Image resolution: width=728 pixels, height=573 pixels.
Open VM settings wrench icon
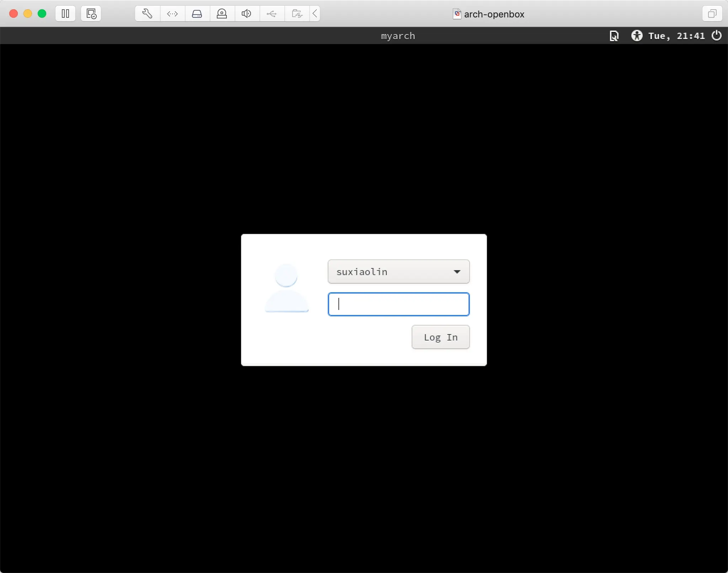coord(148,14)
